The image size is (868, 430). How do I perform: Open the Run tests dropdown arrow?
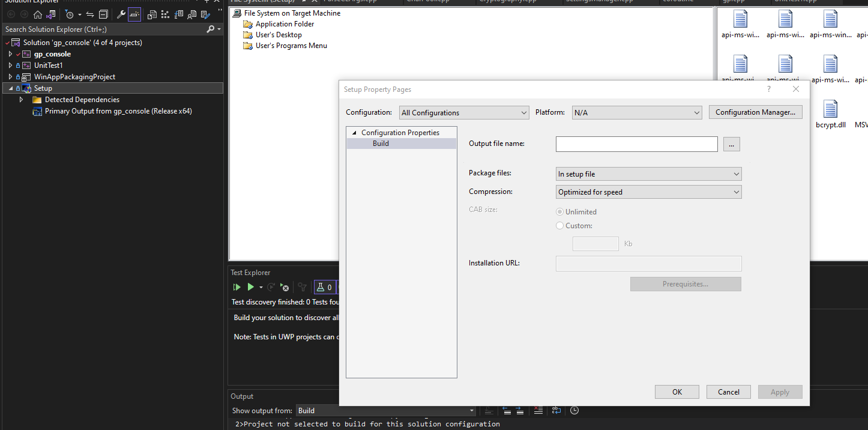[x=261, y=288]
